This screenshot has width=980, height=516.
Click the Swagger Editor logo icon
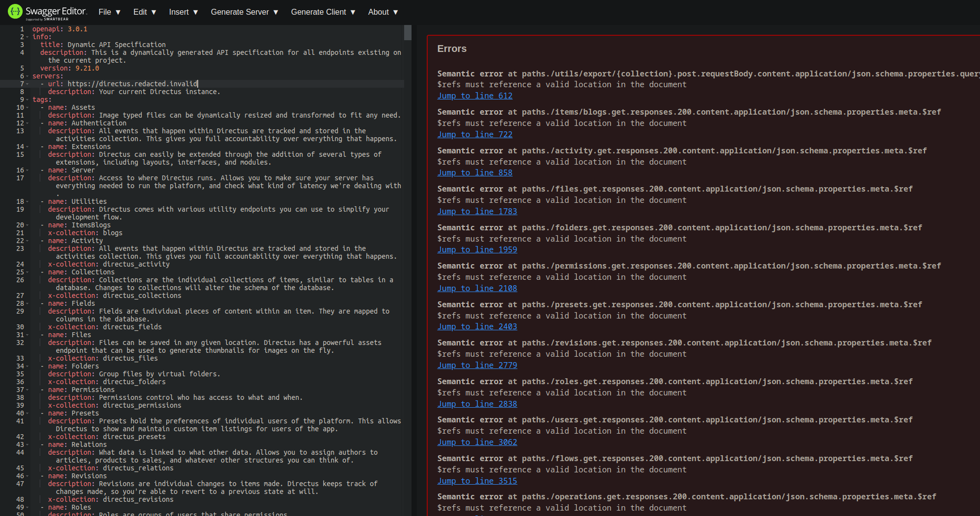[x=15, y=11]
